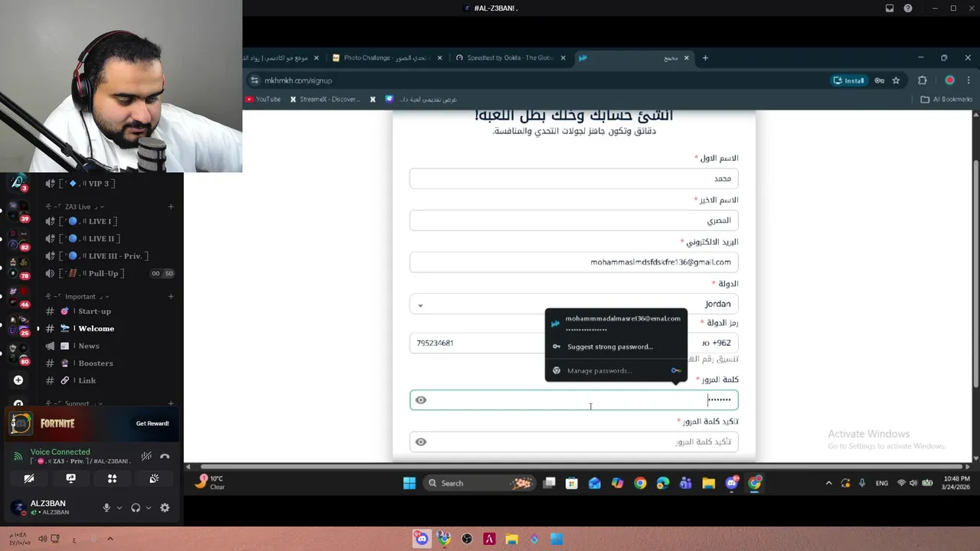
Task: Open All Bookmarks folder
Action: [946, 99]
